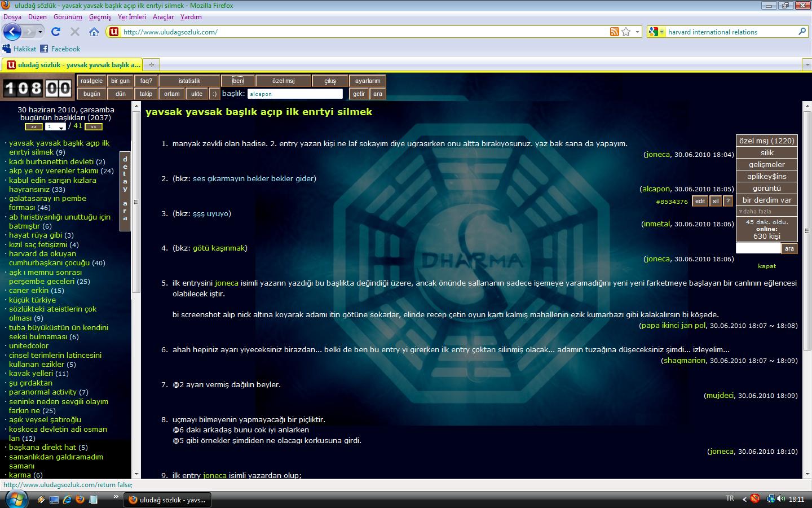This screenshot has height=508, width=812.
Task: Open the Hakikat bookmark
Action: (x=19, y=49)
